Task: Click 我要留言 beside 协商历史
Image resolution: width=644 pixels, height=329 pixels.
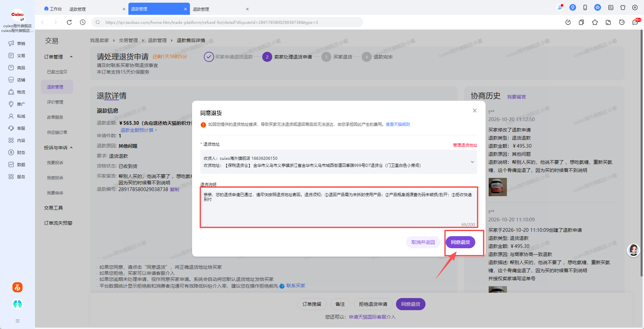Action: pyautogui.click(x=516, y=97)
